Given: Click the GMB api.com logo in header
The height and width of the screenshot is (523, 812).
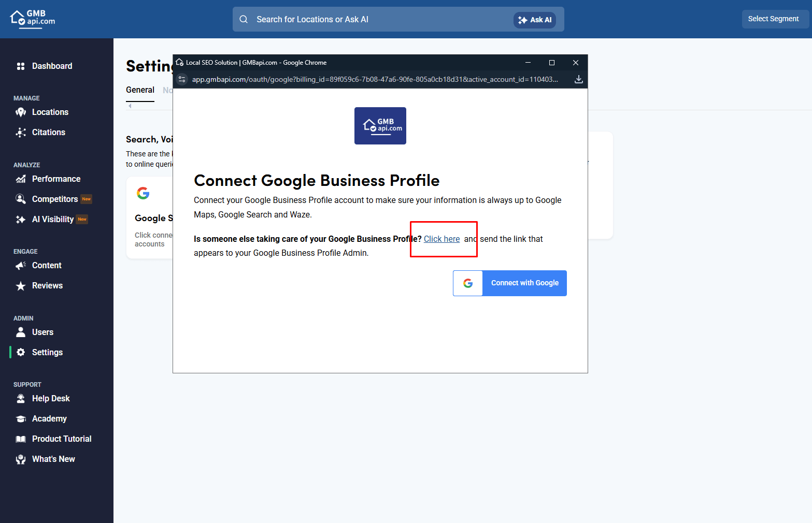Looking at the screenshot, I should pos(32,18).
